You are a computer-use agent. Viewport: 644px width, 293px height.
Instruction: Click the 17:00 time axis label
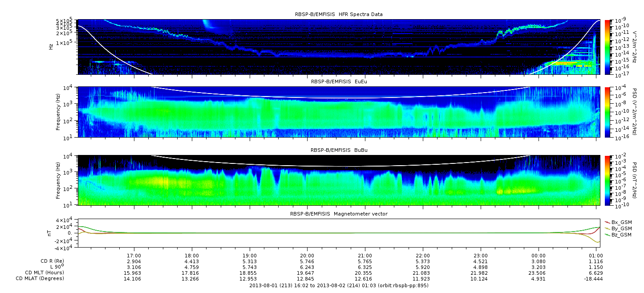pyautogui.click(x=134, y=256)
